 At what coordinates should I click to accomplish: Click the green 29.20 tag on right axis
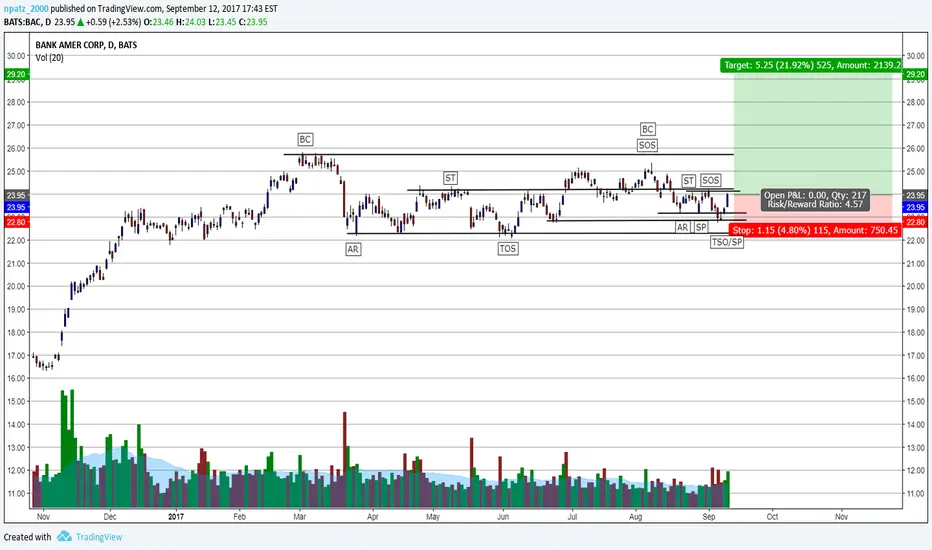tap(914, 74)
